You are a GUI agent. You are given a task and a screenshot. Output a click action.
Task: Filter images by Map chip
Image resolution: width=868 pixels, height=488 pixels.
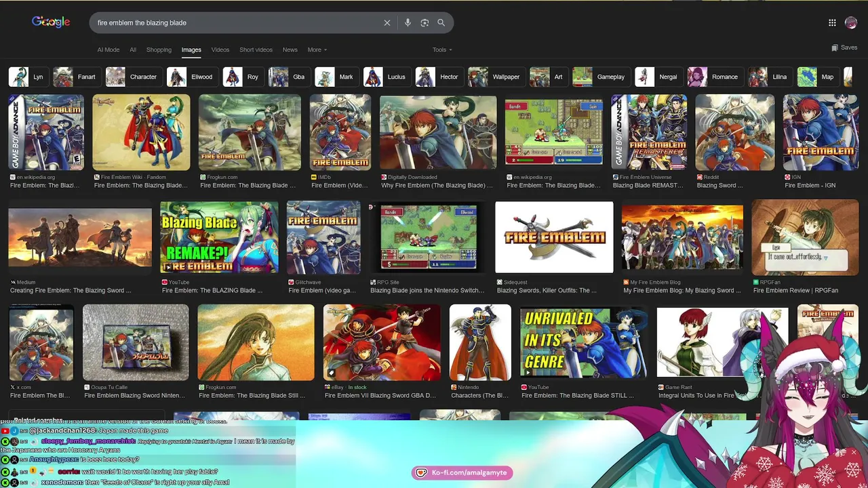pyautogui.click(x=818, y=77)
